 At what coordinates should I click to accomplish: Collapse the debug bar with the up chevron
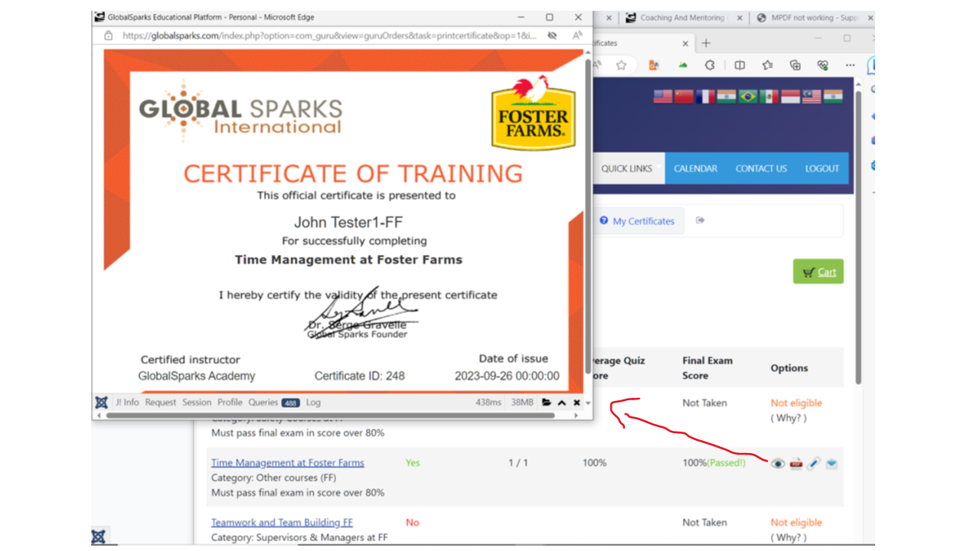[x=562, y=403]
